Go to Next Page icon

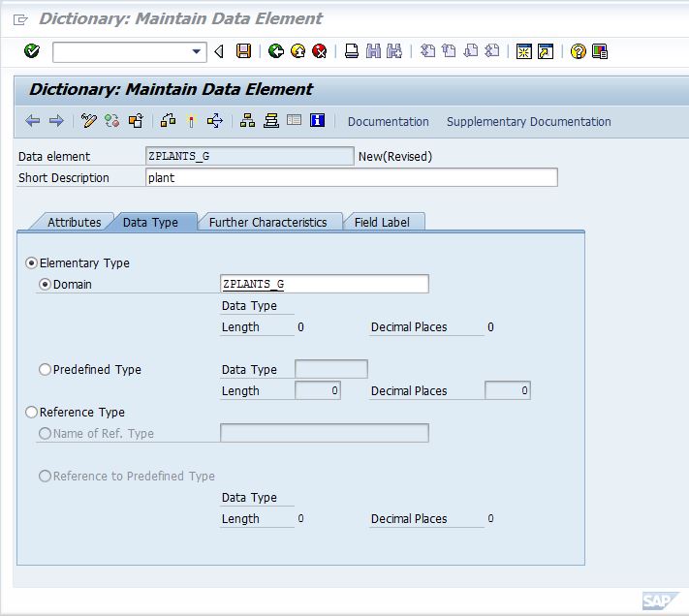coord(471,51)
